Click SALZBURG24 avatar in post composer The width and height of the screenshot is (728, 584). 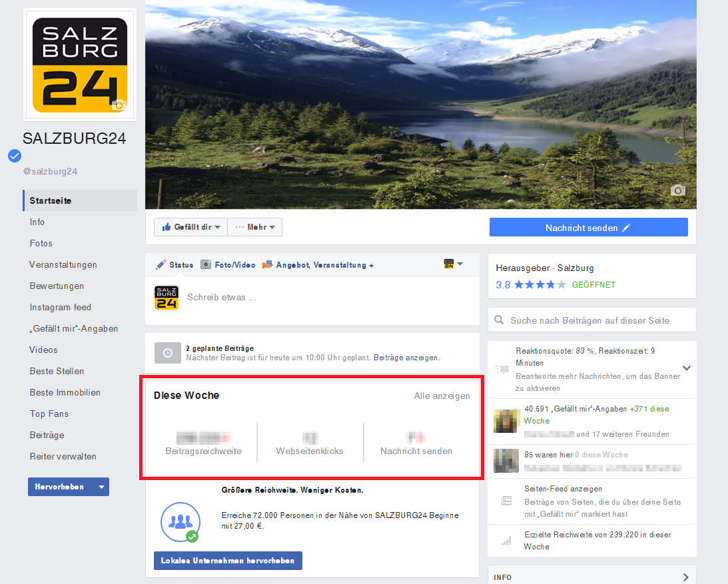(x=167, y=298)
